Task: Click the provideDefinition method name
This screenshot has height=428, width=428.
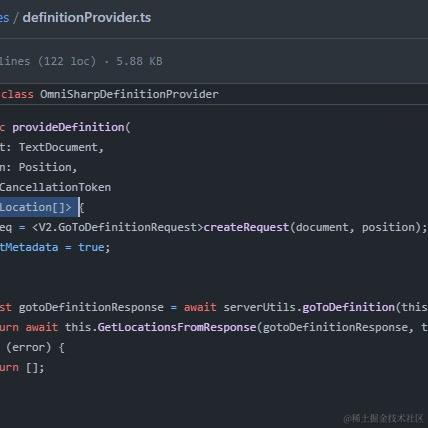Action: tap(68, 127)
